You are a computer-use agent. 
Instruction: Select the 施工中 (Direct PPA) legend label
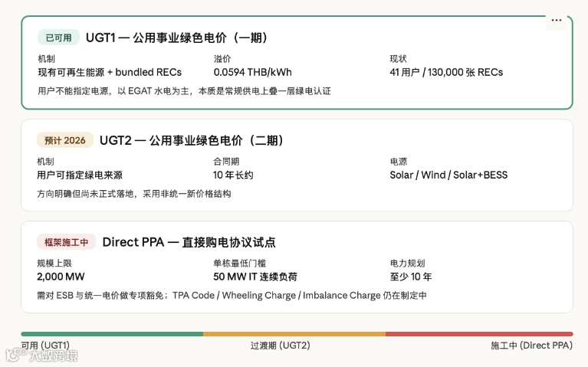pos(531,346)
